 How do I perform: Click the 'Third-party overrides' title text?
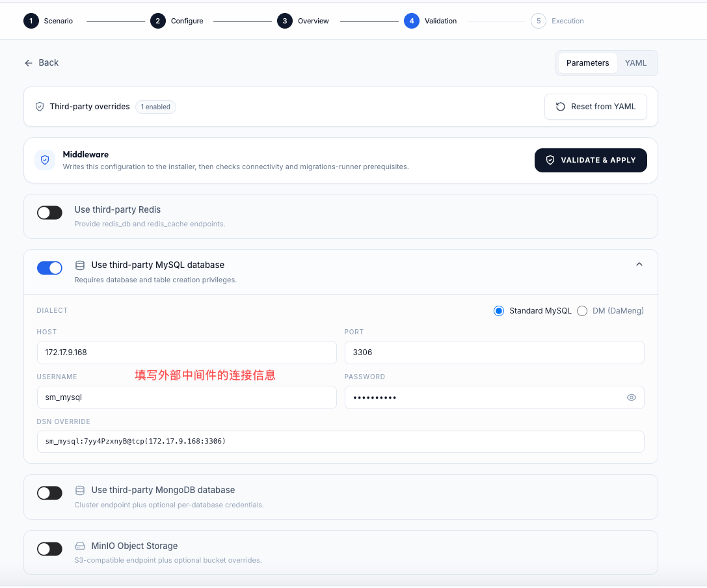click(x=90, y=107)
